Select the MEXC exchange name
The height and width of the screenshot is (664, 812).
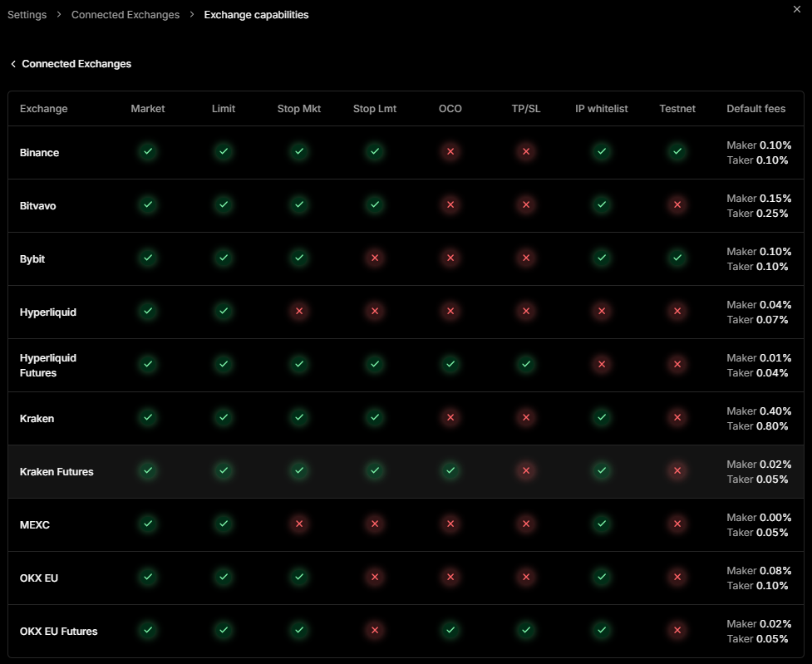(35, 525)
